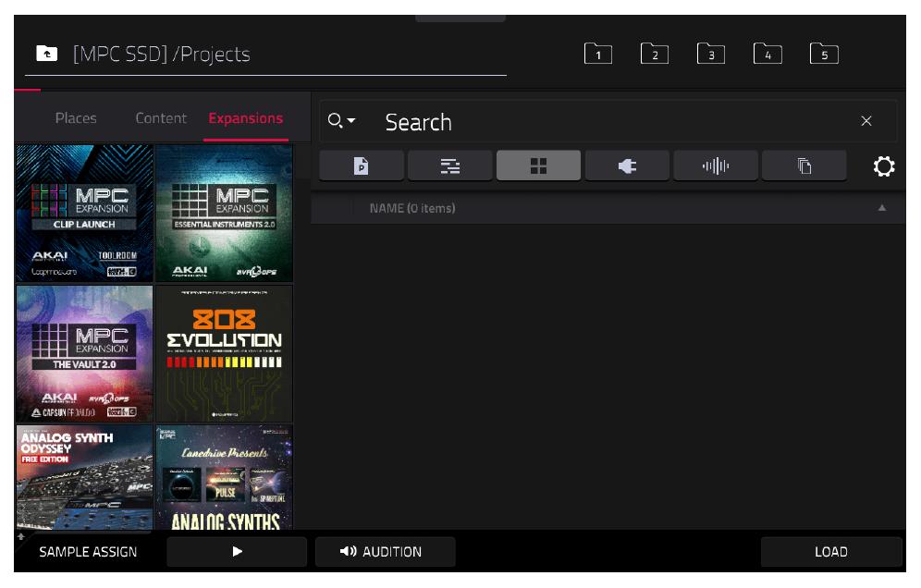Click the [MPC SSD] /Projects path
Viewport: 921px width, 588px height.
162,54
